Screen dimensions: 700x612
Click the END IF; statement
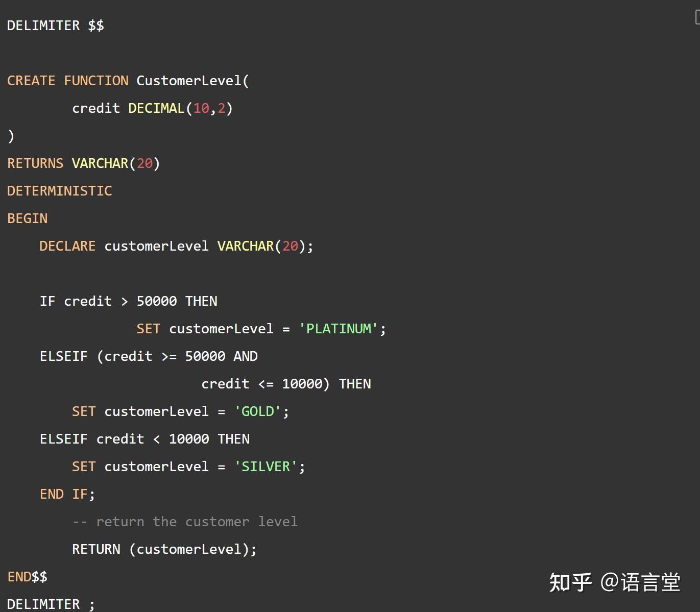66,494
